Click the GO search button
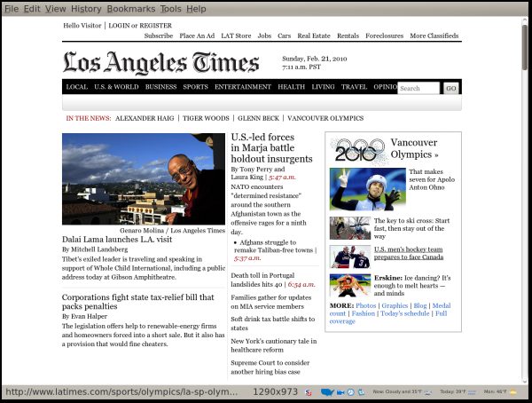 (x=451, y=89)
